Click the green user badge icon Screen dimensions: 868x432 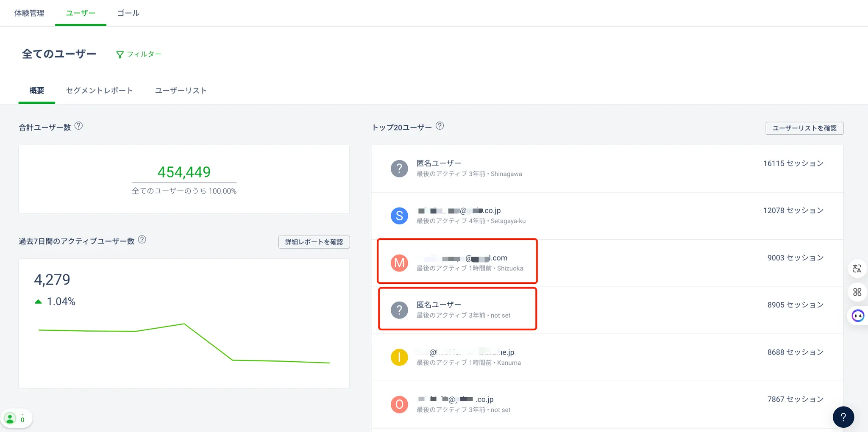pyautogui.click(x=10, y=419)
